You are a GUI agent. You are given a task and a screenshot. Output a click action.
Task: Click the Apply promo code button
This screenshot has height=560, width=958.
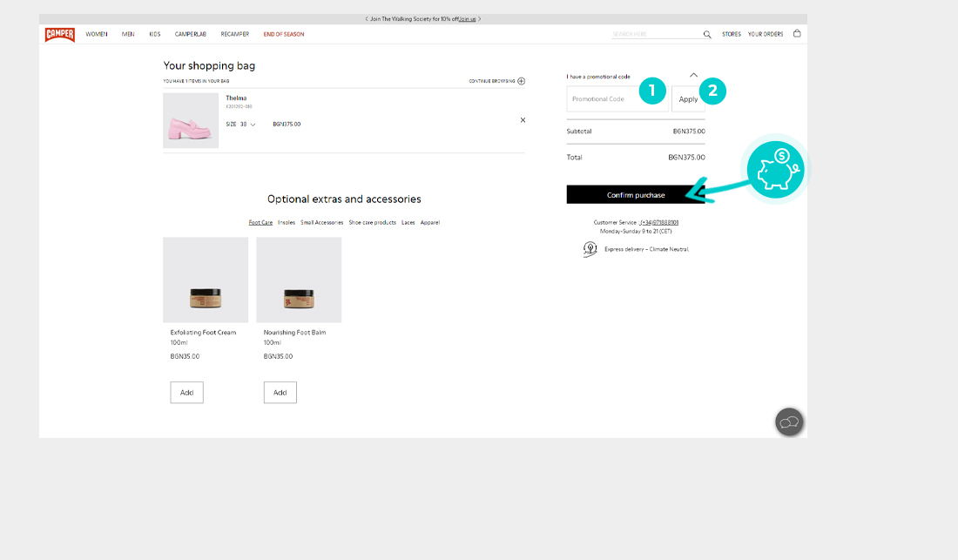coord(688,99)
